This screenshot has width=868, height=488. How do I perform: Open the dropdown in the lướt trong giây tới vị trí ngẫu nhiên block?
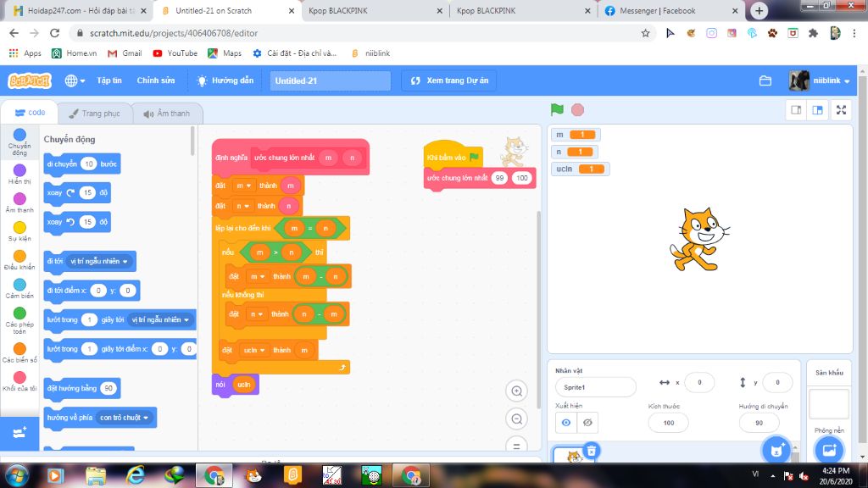pos(160,319)
